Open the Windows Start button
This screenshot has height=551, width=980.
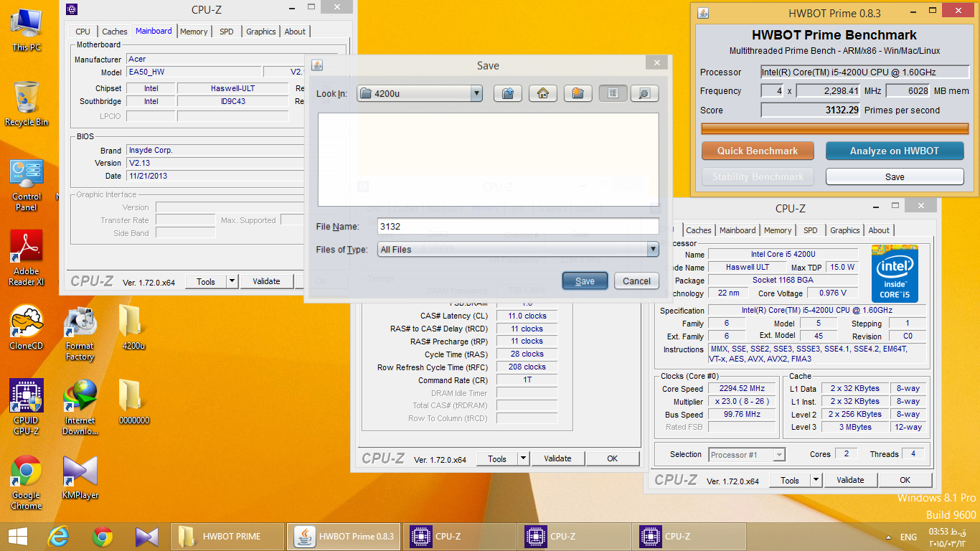(17, 536)
